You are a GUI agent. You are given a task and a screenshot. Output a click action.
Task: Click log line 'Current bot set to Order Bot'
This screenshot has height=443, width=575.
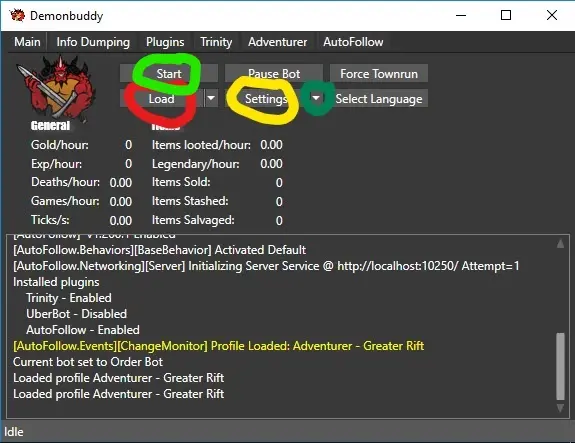coord(88,362)
